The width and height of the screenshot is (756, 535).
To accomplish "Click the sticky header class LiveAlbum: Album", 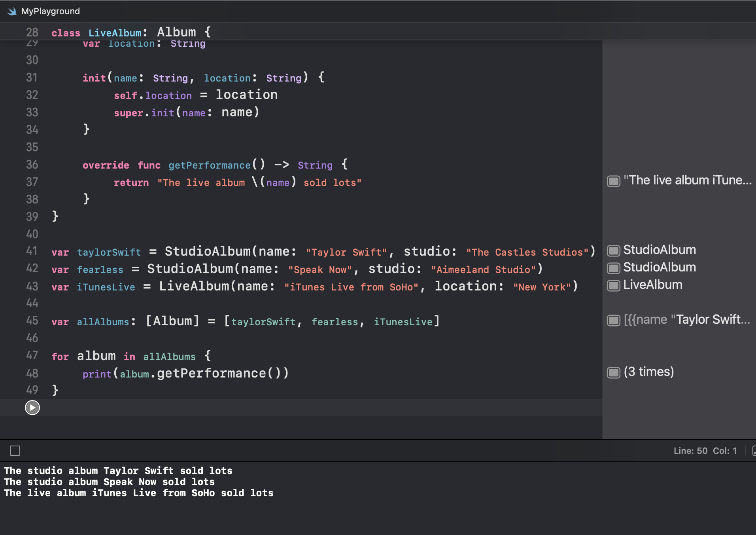I will [x=131, y=32].
